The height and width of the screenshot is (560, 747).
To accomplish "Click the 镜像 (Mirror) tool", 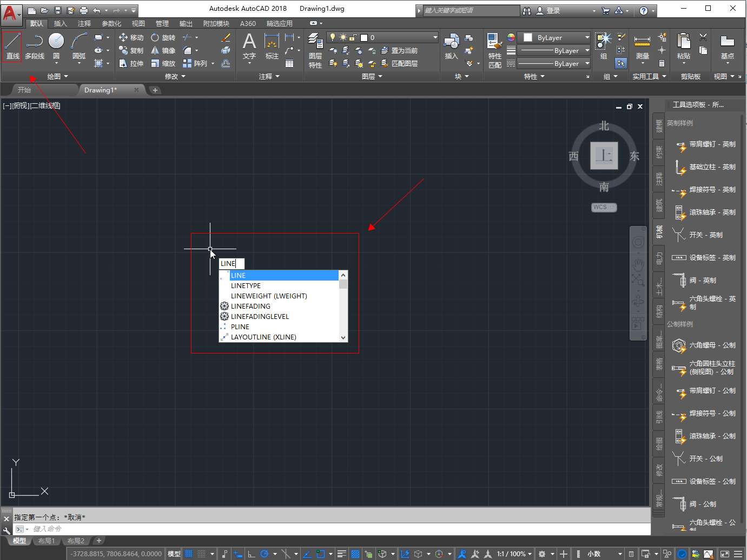I will (163, 50).
